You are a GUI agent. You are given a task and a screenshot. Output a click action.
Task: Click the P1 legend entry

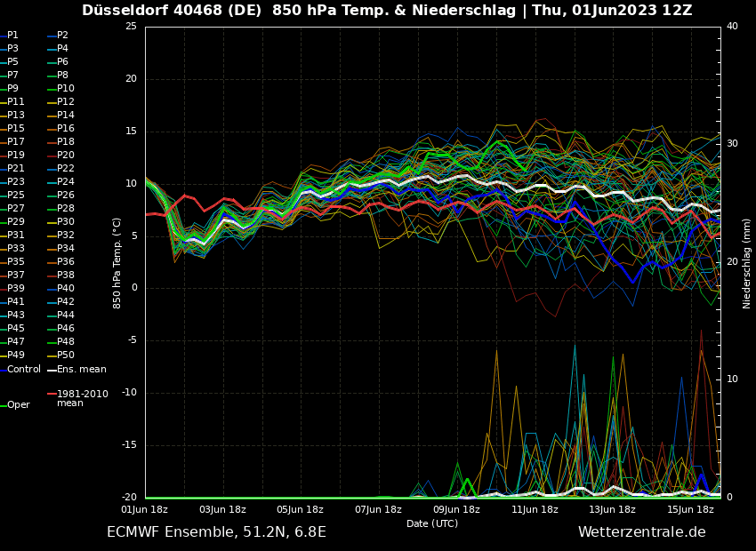[12, 36]
